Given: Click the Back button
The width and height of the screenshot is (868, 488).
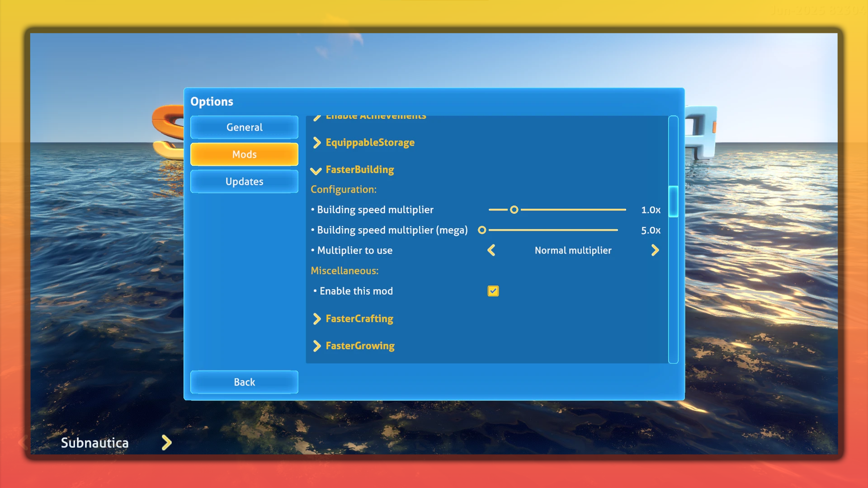Looking at the screenshot, I should point(244,382).
